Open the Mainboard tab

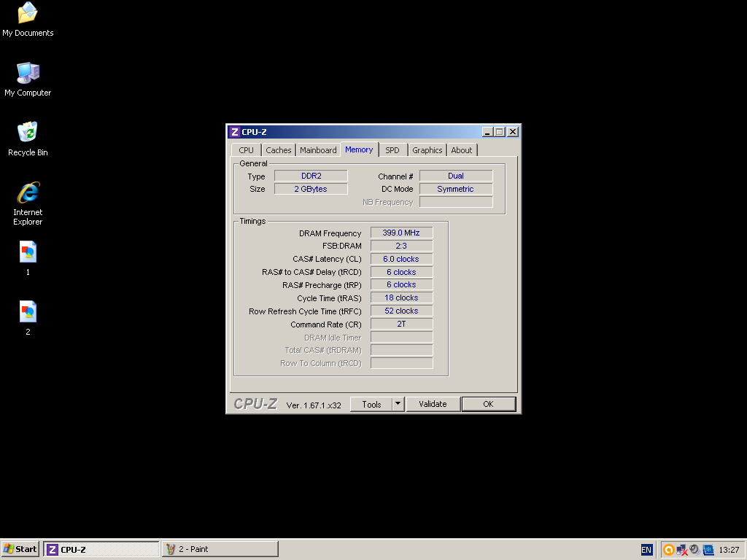pos(318,150)
